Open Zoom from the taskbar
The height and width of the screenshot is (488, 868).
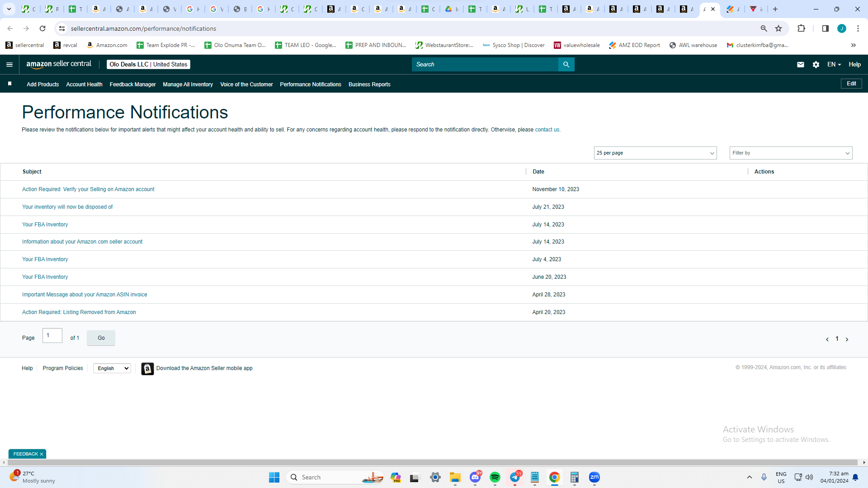click(x=594, y=477)
